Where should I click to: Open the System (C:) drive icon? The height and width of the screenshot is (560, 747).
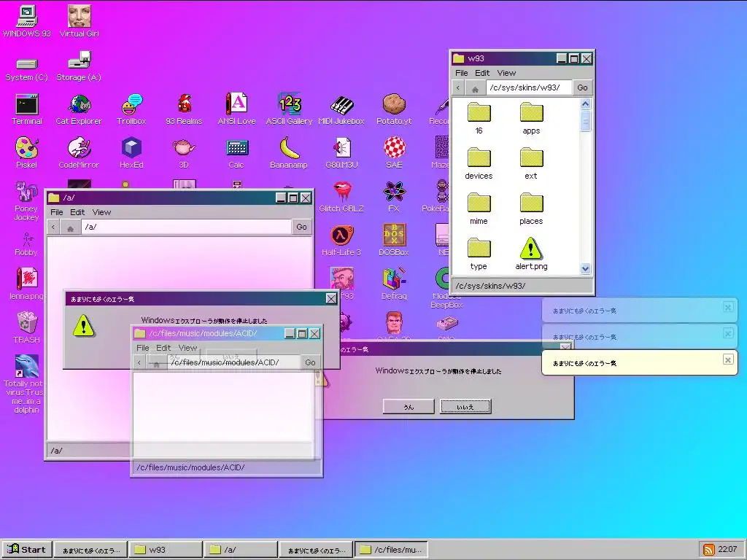point(27,69)
